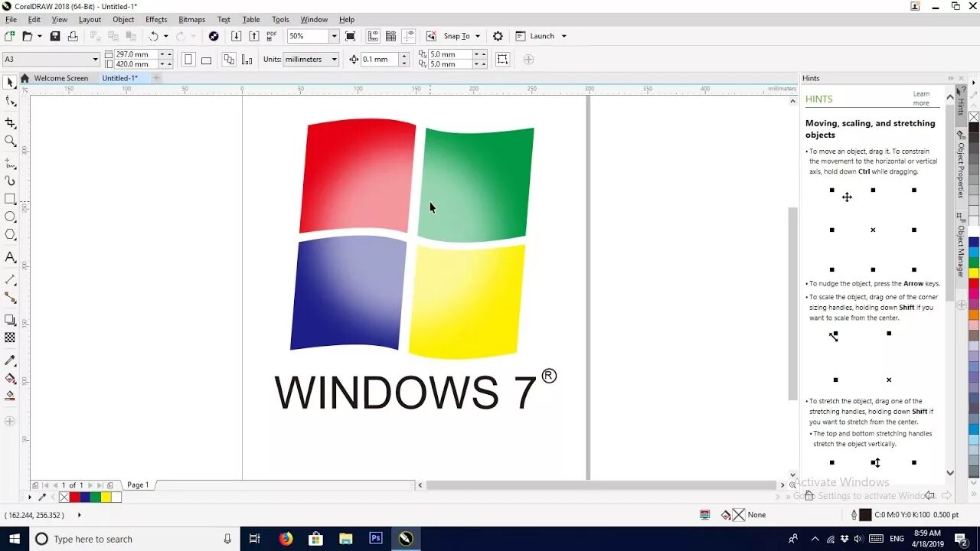
Task: Open the zoom level 50% dropdown
Action: point(334,36)
